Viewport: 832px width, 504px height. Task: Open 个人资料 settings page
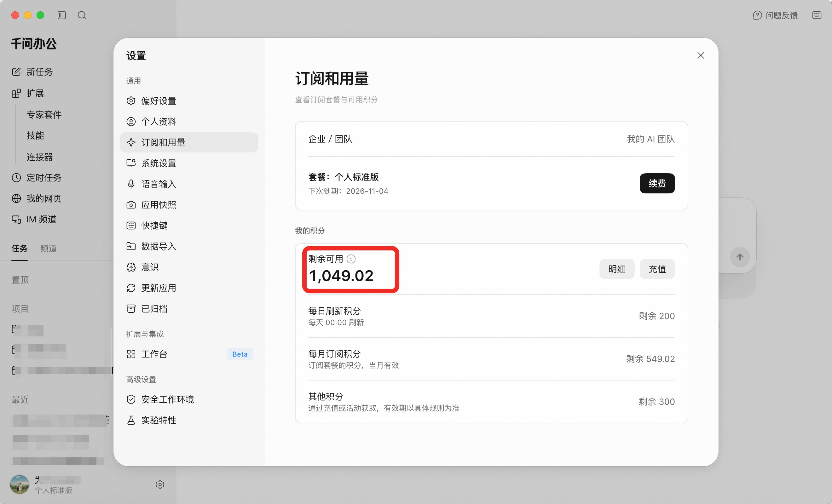point(189,122)
